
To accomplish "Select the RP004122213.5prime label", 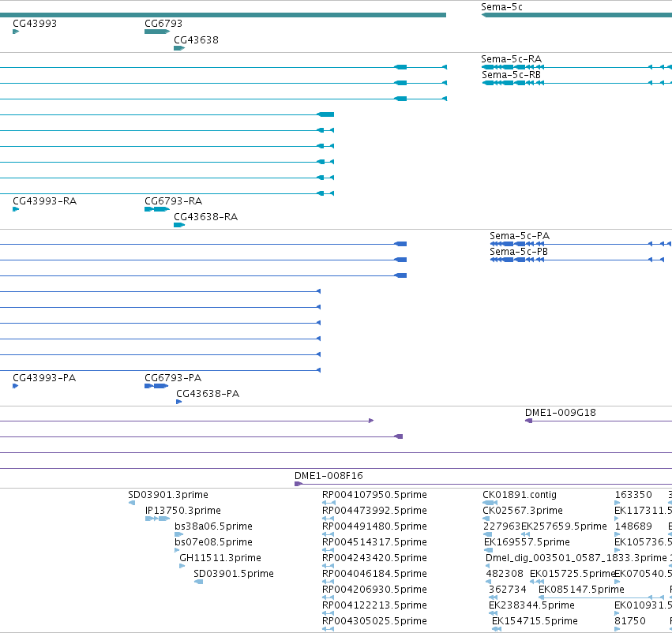I will 374,605.
